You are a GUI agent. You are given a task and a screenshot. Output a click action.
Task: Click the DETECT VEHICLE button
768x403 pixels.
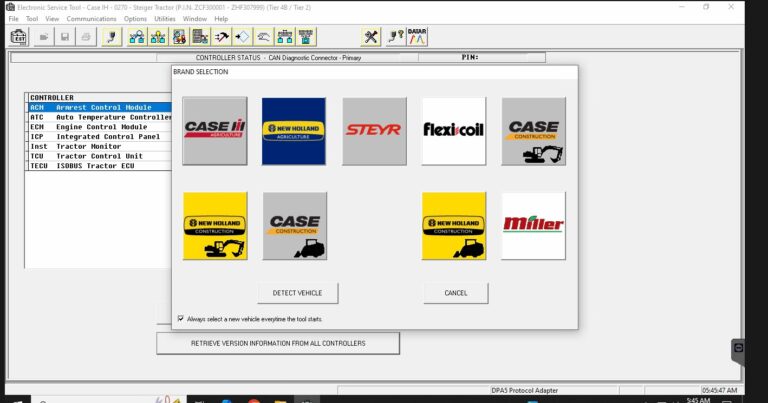click(x=297, y=293)
